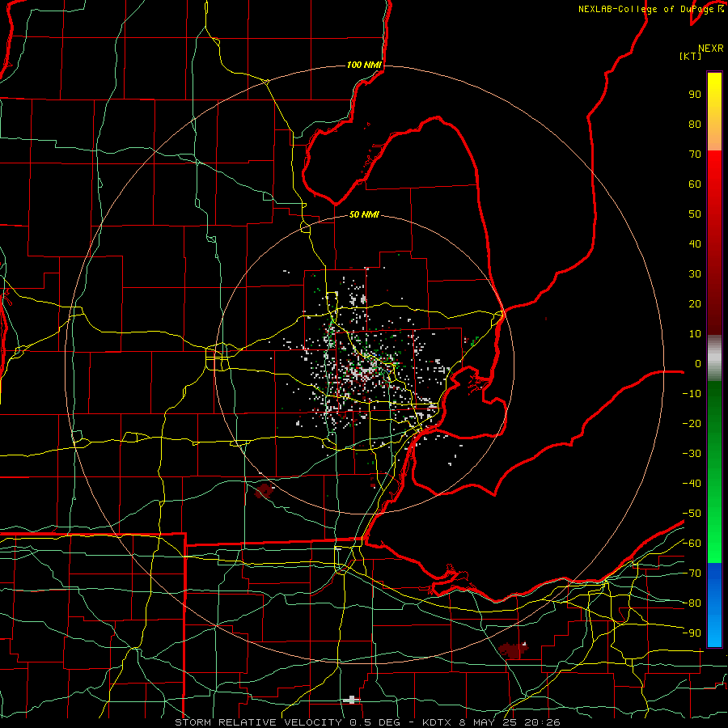728x728 pixels.
Task: Click the negative 60 scale label
Action: point(692,544)
